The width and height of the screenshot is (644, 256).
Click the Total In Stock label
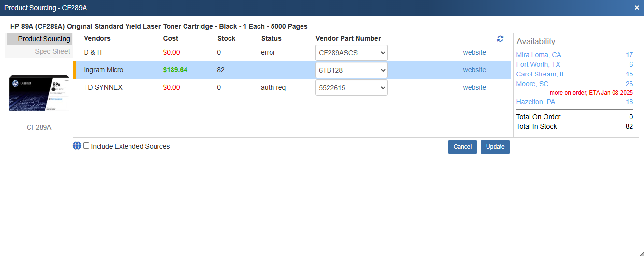point(537,127)
